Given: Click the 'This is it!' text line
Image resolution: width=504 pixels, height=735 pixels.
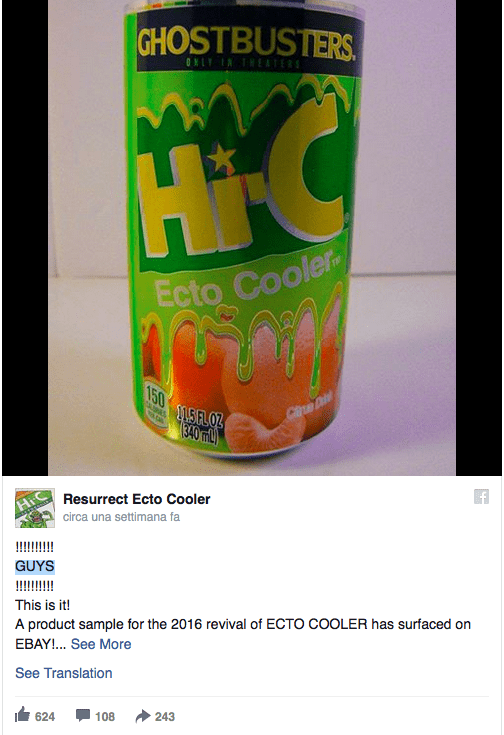Looking at the screenshot, I should pyautogui.click(x=43, y=605).
